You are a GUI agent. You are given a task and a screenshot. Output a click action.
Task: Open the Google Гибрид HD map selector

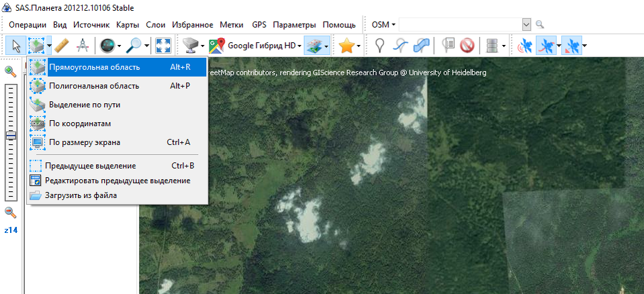click(255, 46)
